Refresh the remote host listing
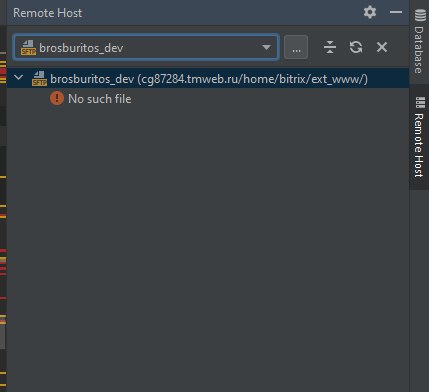This screenshot has height=392, width=429. (x=356, y=47)
